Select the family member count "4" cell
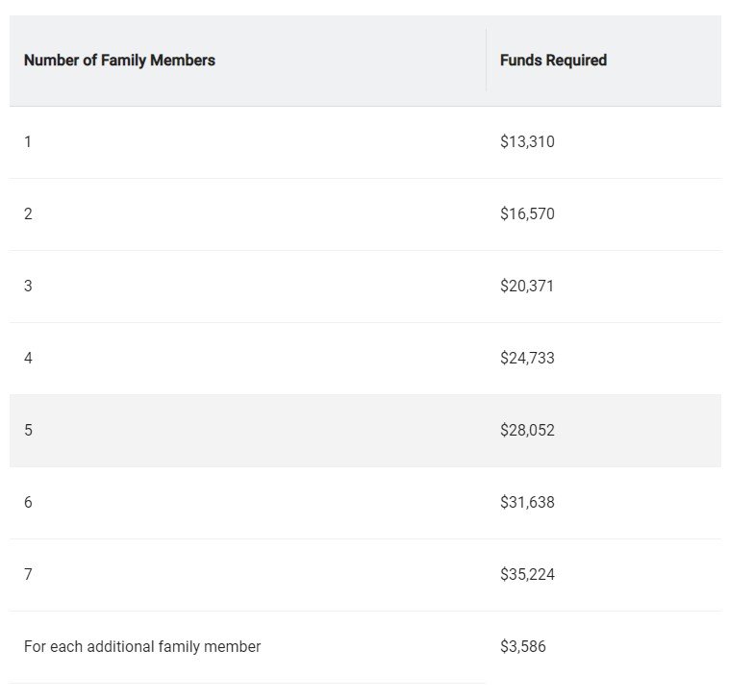729x700 pixels. pos(28,359)
